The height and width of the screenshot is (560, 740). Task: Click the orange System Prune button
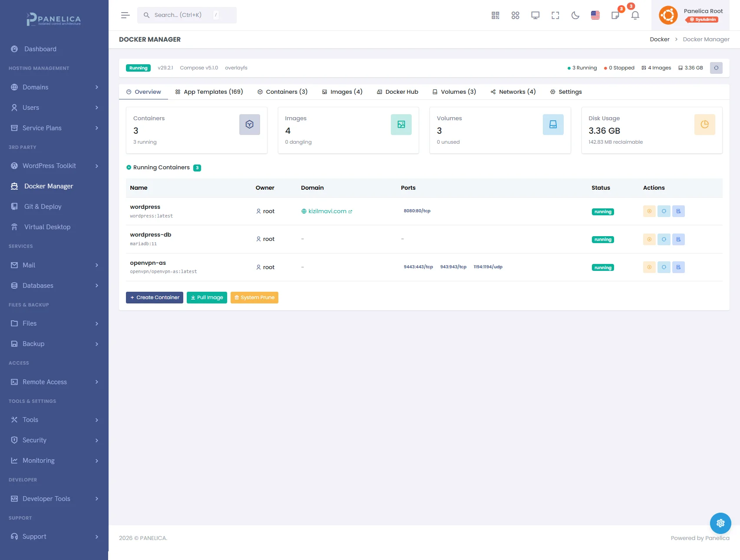254,298
